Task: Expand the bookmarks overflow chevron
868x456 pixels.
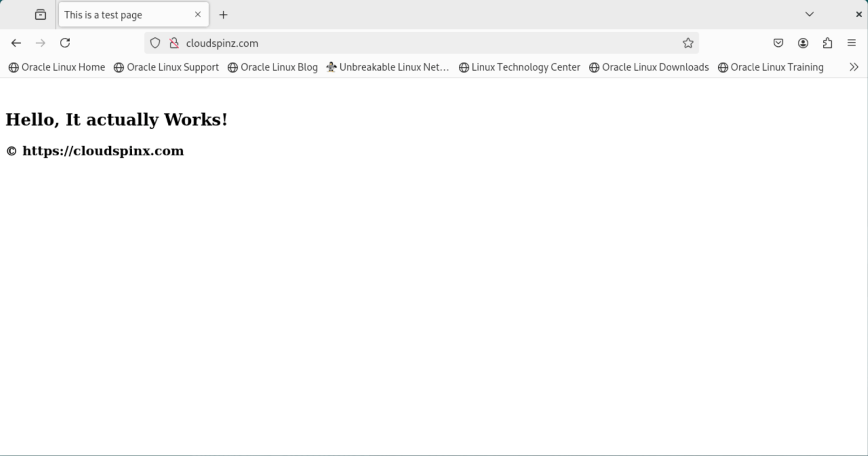Action: 853,67
